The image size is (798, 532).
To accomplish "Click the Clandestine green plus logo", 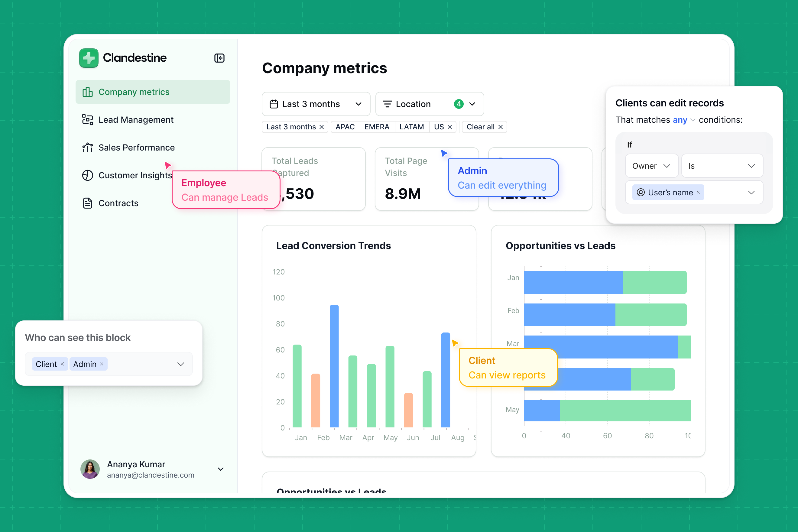I will coord(89,58).
